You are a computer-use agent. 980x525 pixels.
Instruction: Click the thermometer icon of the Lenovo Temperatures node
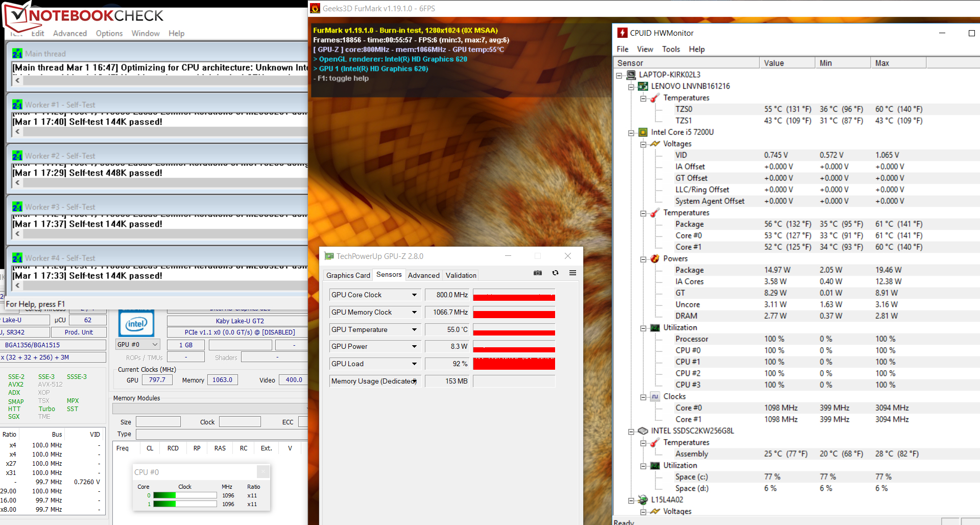655,98
